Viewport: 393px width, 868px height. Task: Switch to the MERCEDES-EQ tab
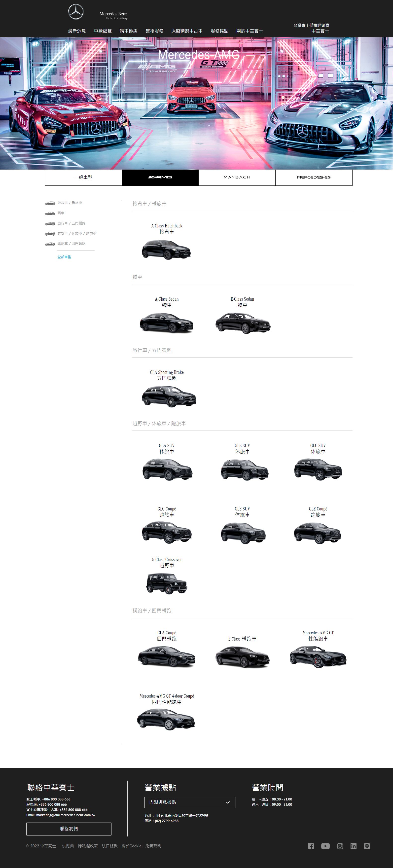point(314,177)
